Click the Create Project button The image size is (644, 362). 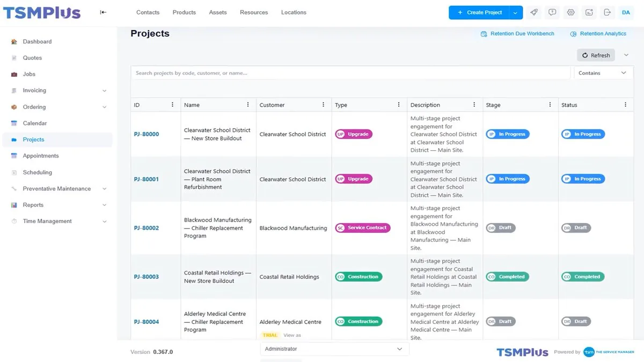pyautogui.click(x=479, y=12)
